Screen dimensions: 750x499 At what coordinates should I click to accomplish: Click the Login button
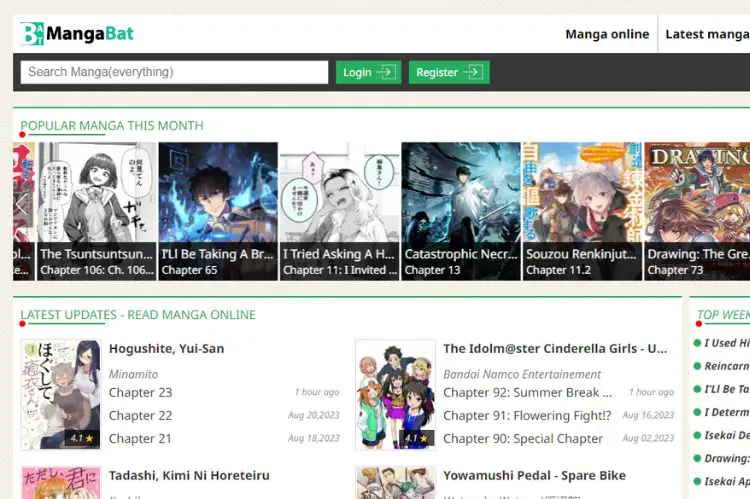368,72
